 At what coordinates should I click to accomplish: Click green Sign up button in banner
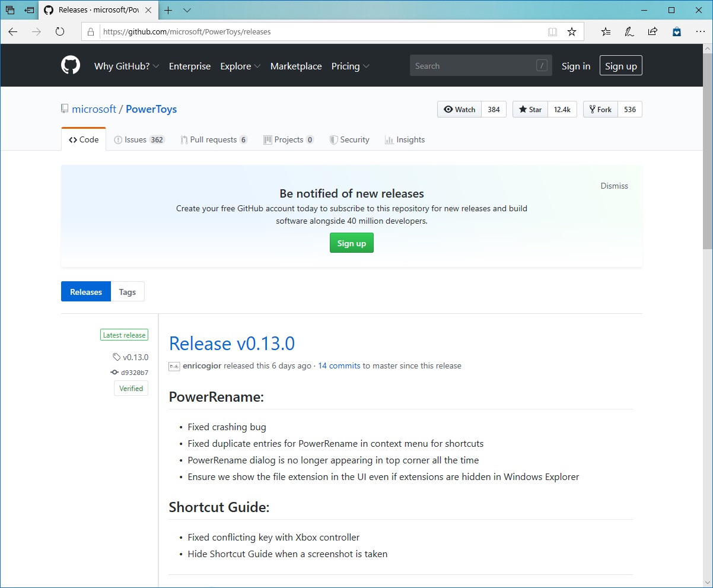[x=352, y=243]
